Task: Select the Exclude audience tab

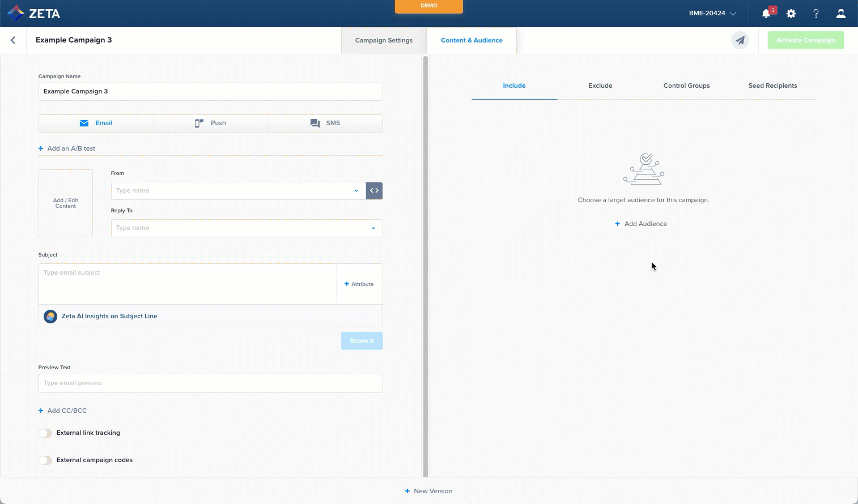Action: pyautogui.click(x=600, y=86)
